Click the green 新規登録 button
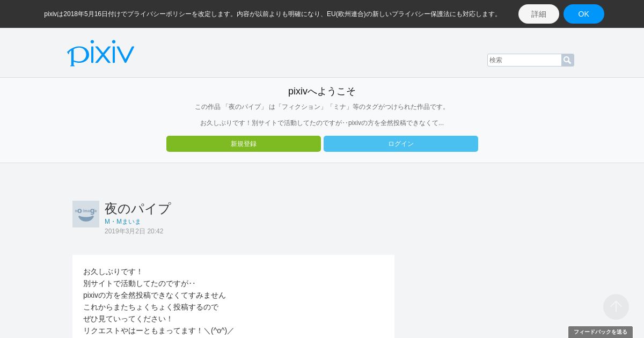The height and width of the screenshot is (338, 644). click(244, 144)
